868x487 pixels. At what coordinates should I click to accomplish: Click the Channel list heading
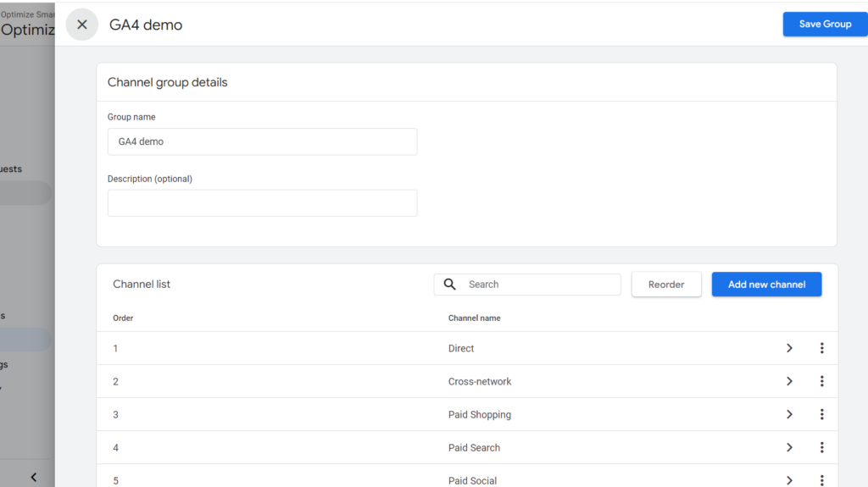(142, 284)
